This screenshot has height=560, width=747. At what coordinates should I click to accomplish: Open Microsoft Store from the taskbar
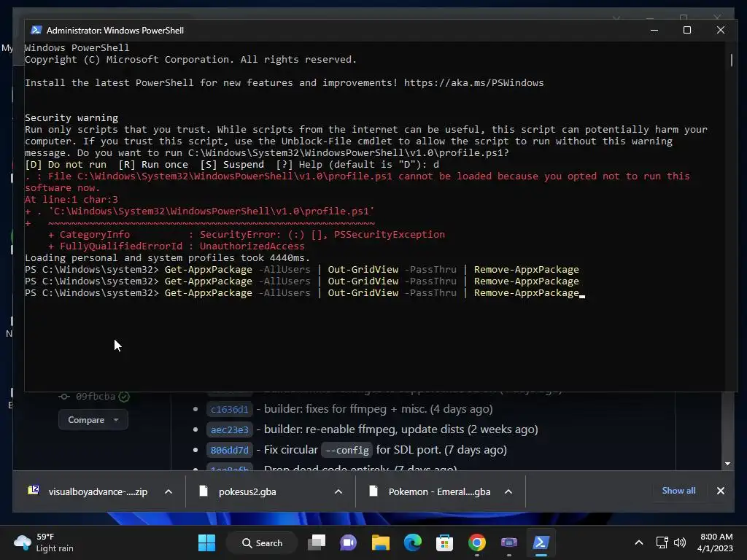pyautogui.click(x=444, y=542)
